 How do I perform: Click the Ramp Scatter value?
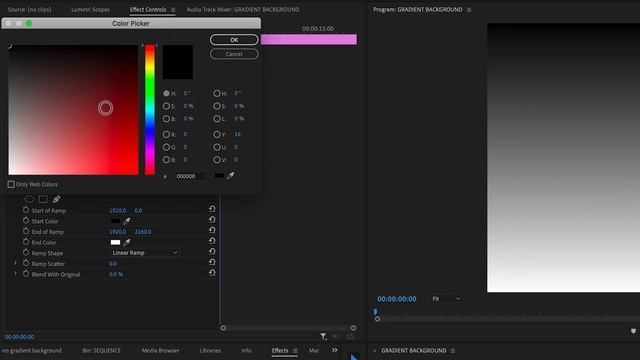click(x=113, y=264)
